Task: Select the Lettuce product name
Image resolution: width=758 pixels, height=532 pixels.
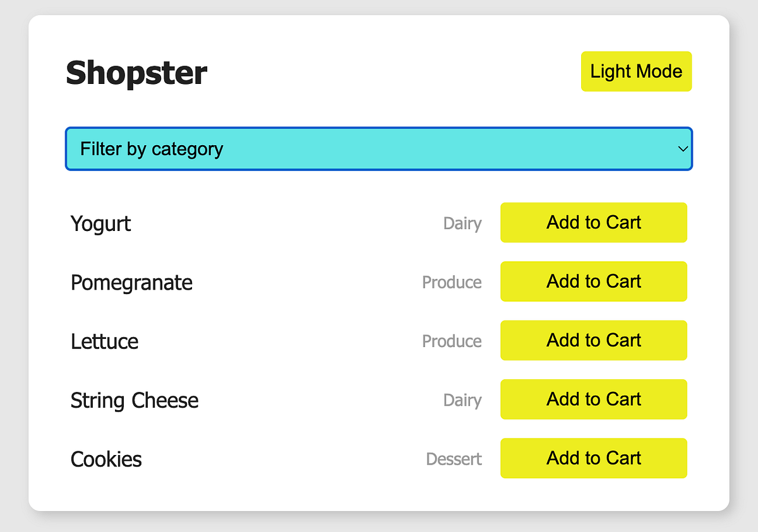Action: (x=104, y=341)
